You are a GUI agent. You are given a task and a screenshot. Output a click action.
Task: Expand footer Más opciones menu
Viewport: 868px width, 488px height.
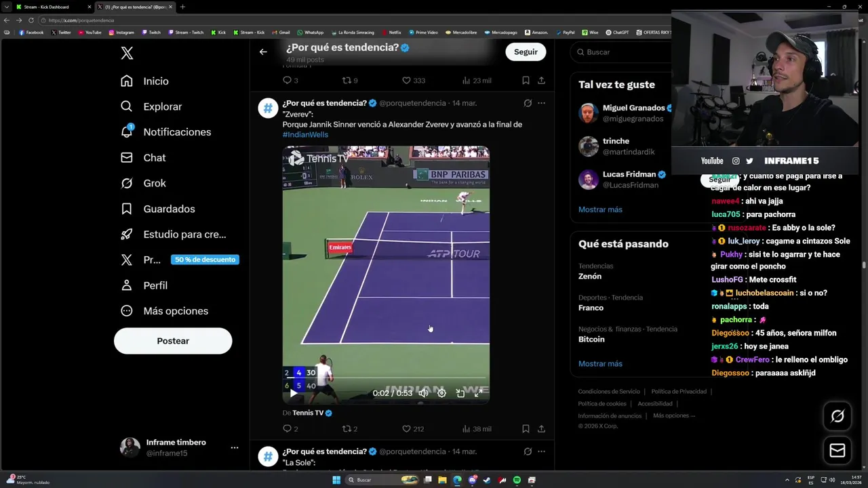tap(673, 415)
